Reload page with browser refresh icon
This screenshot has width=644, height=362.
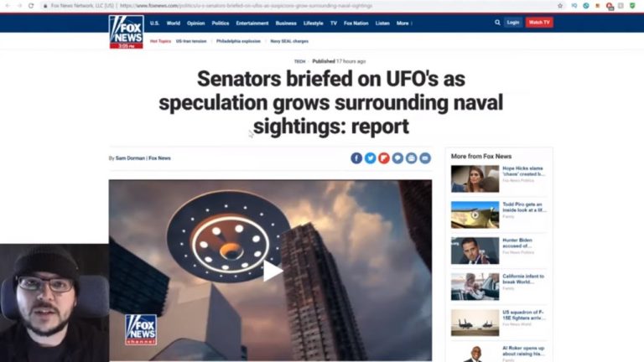31,6
